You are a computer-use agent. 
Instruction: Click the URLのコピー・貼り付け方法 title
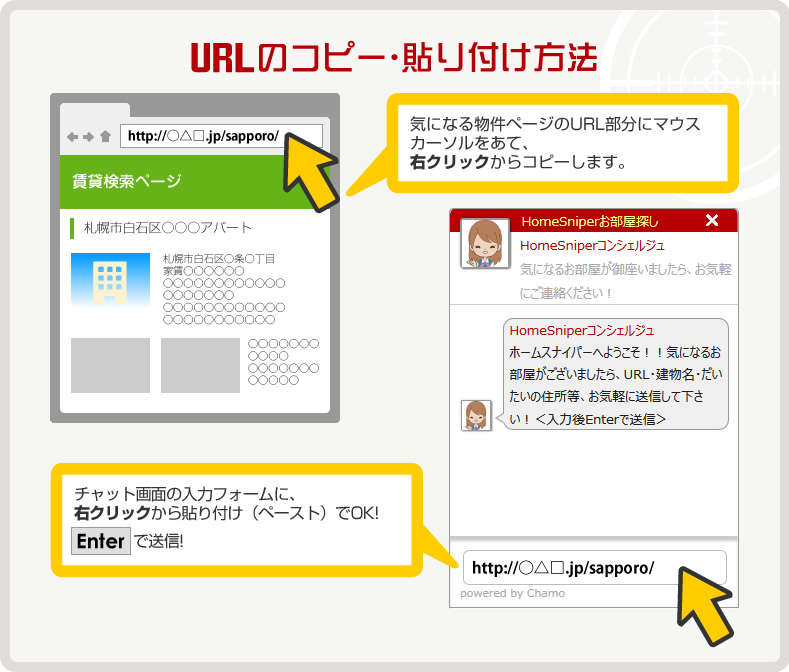pos(394,57)
